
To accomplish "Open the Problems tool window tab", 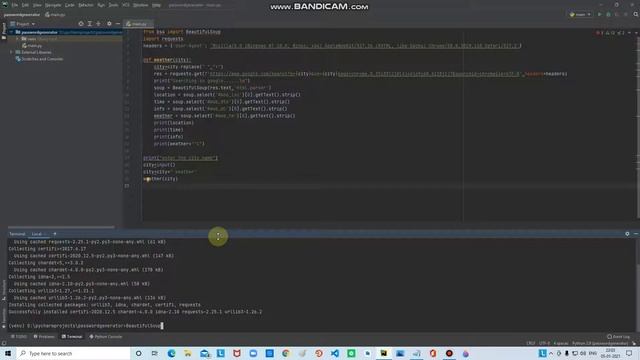I will (x=44, y=337).
